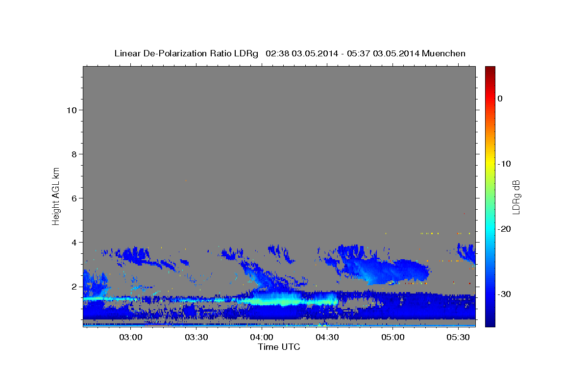Image resolution: width=588 pixels, height=392 pixels.
Task: Click the height tick label '8'
Action: 74,154
